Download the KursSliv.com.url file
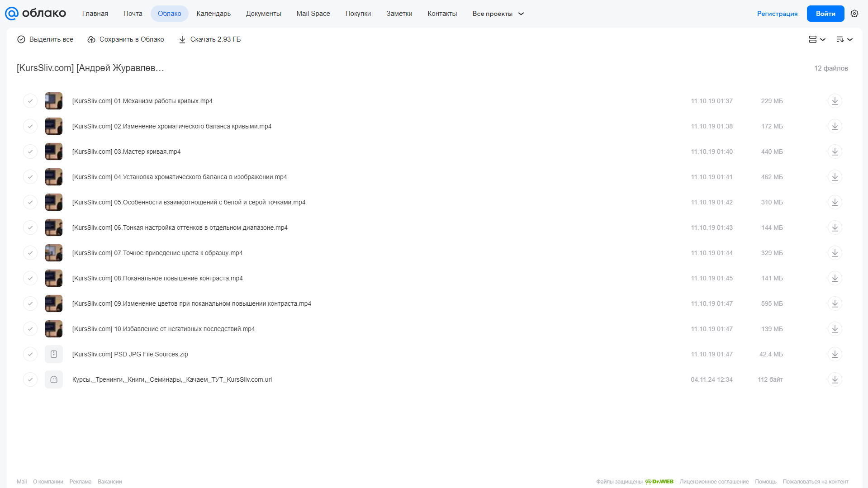 pos(835,379)
